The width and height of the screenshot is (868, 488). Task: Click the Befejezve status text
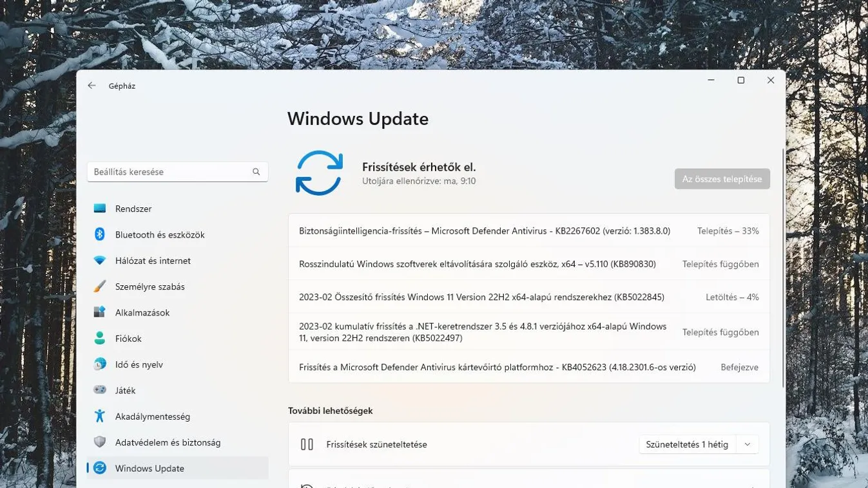click(x=739, y=367)
